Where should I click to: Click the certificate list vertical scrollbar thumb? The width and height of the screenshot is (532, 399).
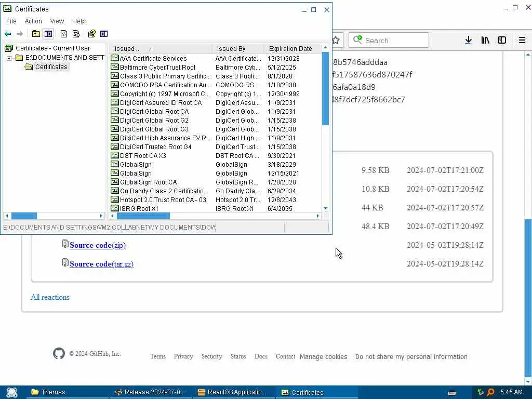point(325,88)
